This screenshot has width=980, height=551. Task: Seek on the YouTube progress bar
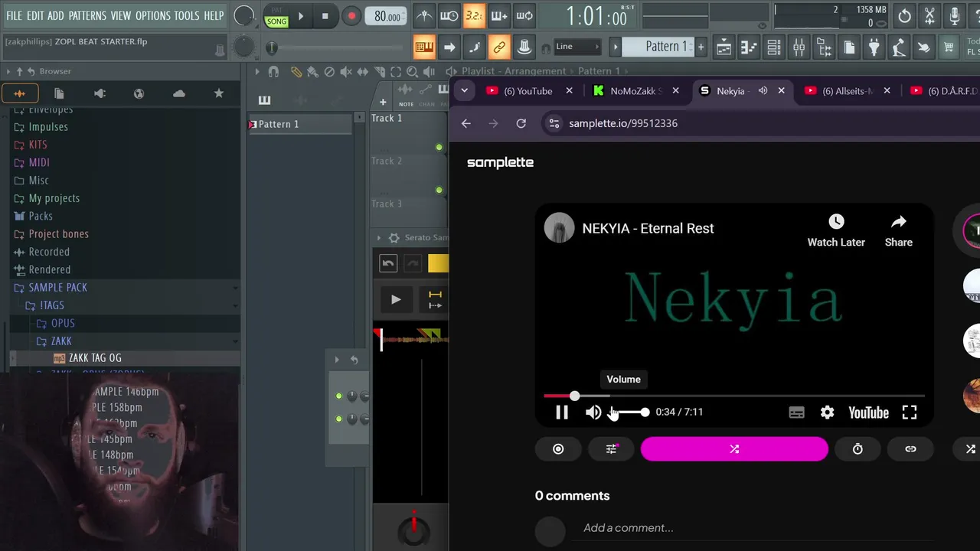click(x=734, y=396)
